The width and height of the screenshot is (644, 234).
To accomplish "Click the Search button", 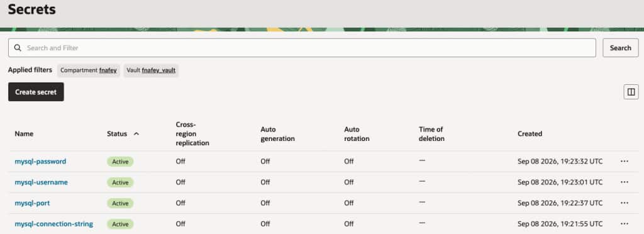I will tap(620, 48).
